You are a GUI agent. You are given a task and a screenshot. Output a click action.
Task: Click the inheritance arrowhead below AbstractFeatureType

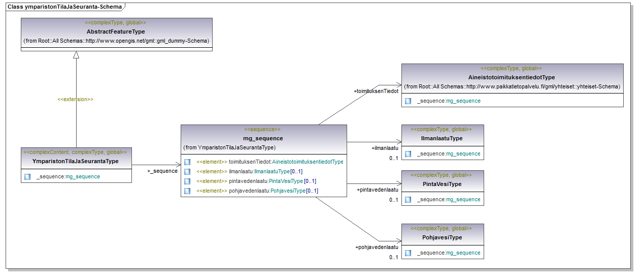click(x=76, y=55)
